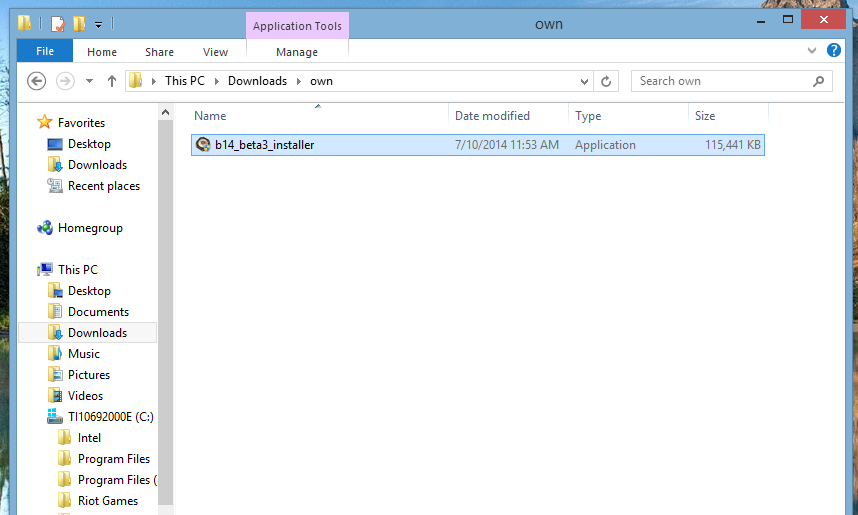The height and width of the screenshot is (515, 858).
Task: Open Documents under This PC
Action: tap(98, 312)
